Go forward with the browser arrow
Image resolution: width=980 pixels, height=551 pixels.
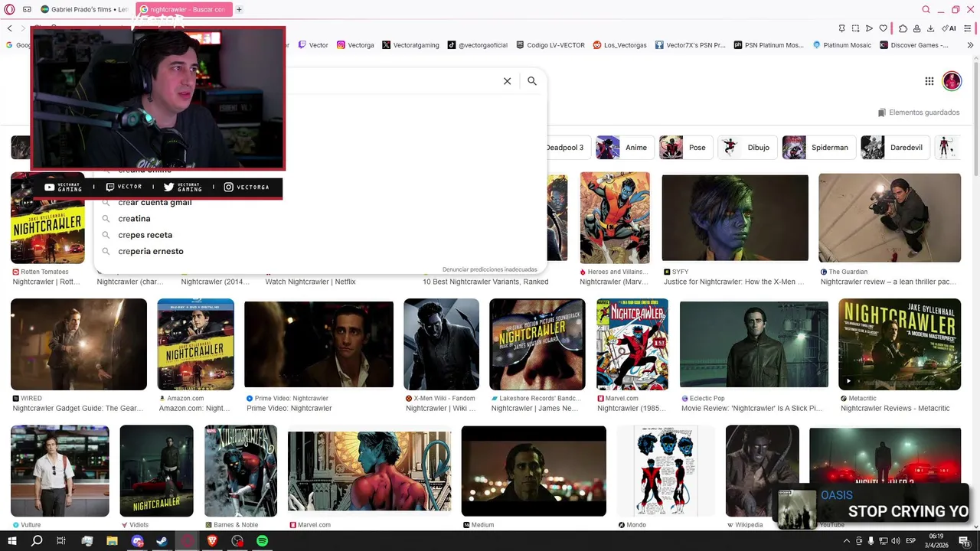click(23, 28)
